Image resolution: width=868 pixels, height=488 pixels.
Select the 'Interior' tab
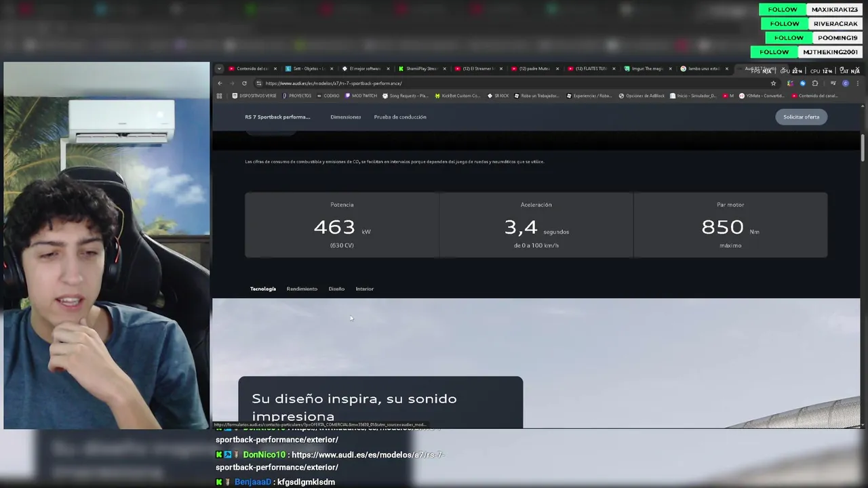pos(365,289)
